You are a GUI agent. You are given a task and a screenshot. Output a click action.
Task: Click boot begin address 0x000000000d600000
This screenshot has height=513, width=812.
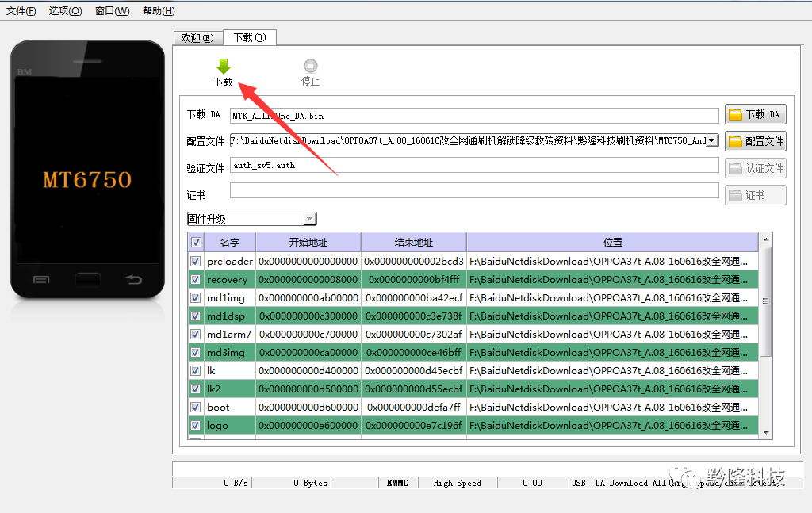click(308, 408)
